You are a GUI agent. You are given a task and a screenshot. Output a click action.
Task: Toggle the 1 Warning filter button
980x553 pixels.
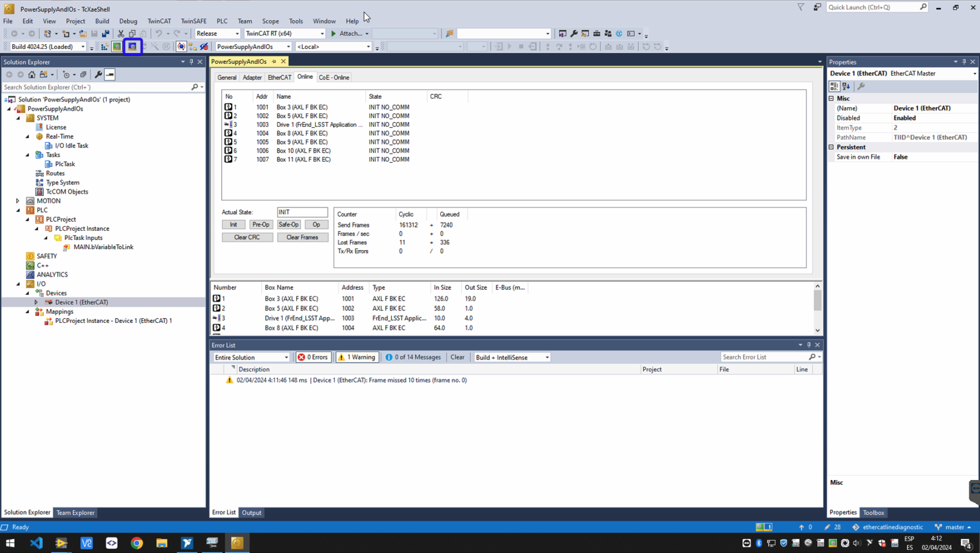(357, 357)
